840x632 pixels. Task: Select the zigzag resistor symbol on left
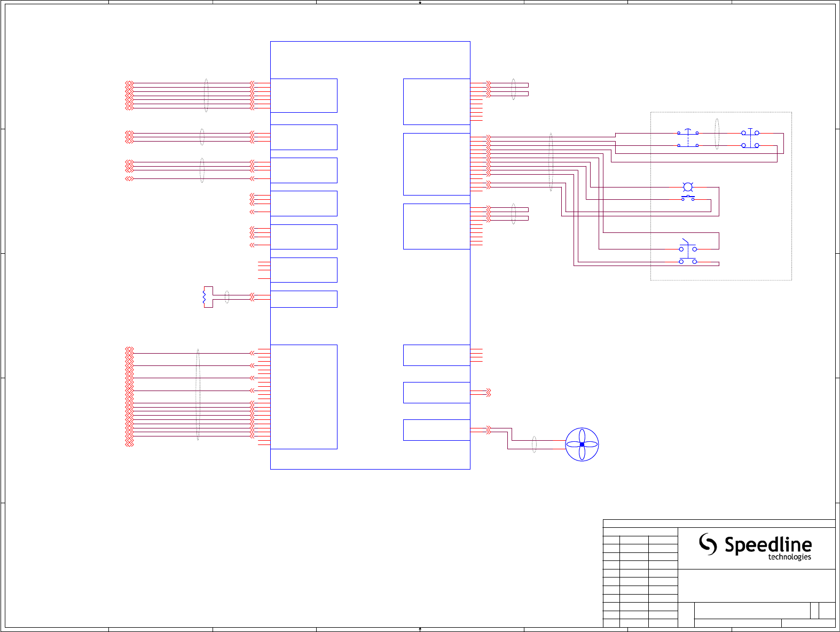(205, 297)
